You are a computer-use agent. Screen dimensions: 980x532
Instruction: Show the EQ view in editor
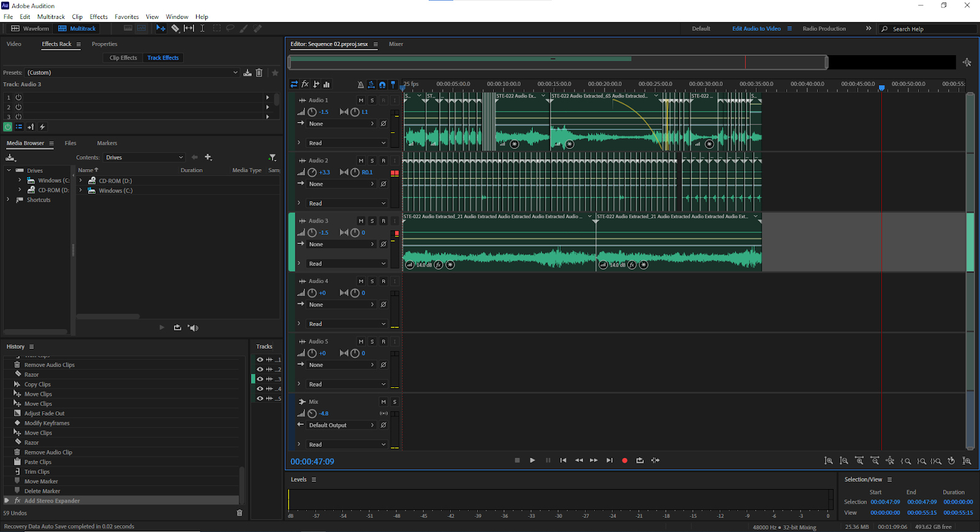(x=326, y=85)
